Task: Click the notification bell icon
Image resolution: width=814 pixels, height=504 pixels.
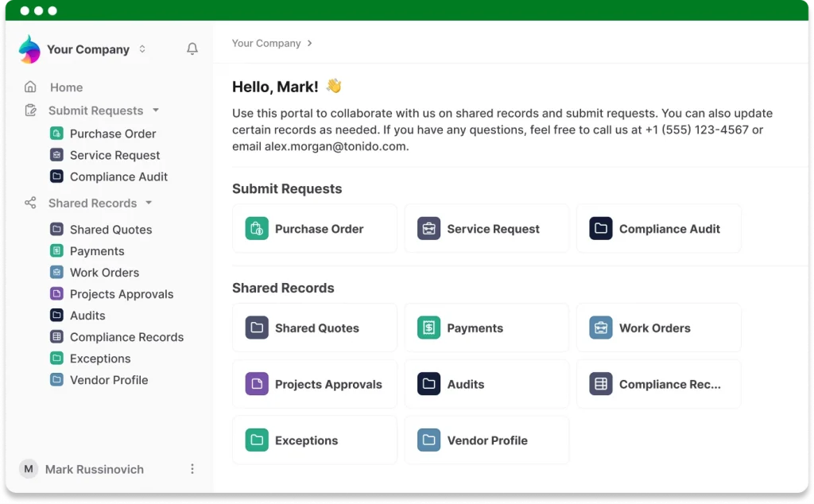Action: tap(192, 49)
